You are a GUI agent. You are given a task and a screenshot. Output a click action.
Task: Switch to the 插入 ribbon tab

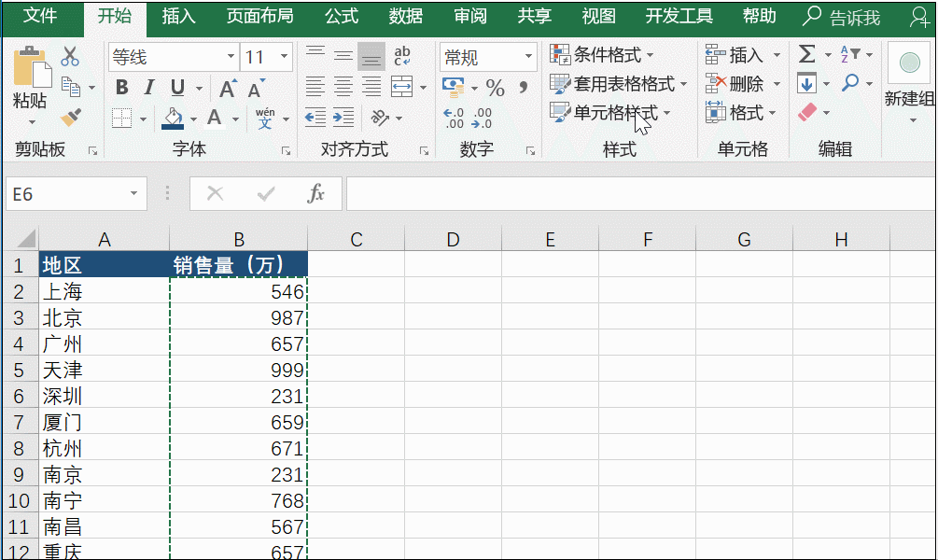178,16
